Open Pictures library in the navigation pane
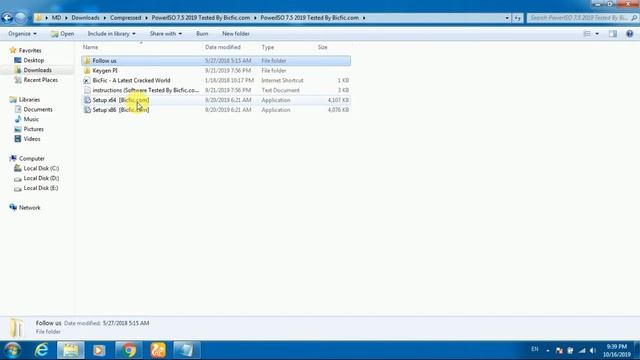 coord(33,129)
